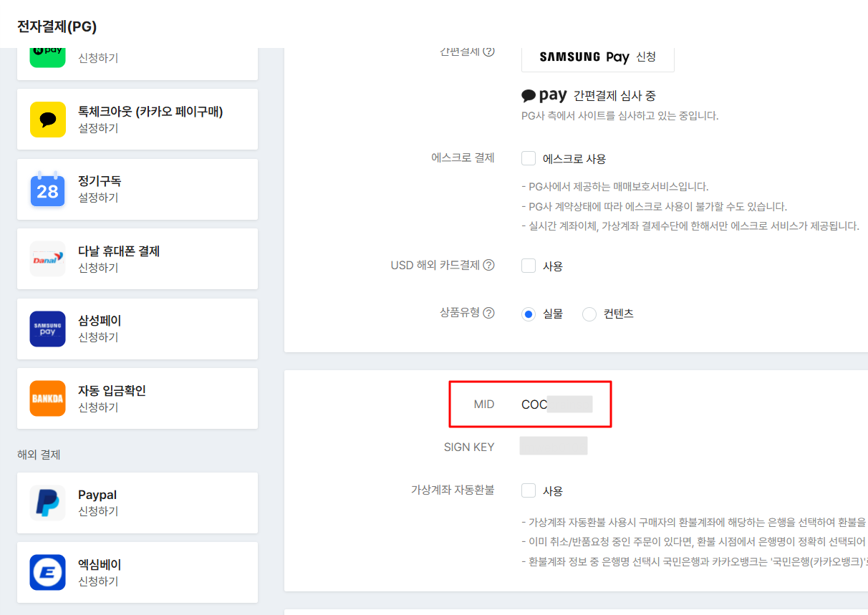Click the Danal mobile payment icon
The width and height of the screenshot is (868, 615).
tap(47, 258)
